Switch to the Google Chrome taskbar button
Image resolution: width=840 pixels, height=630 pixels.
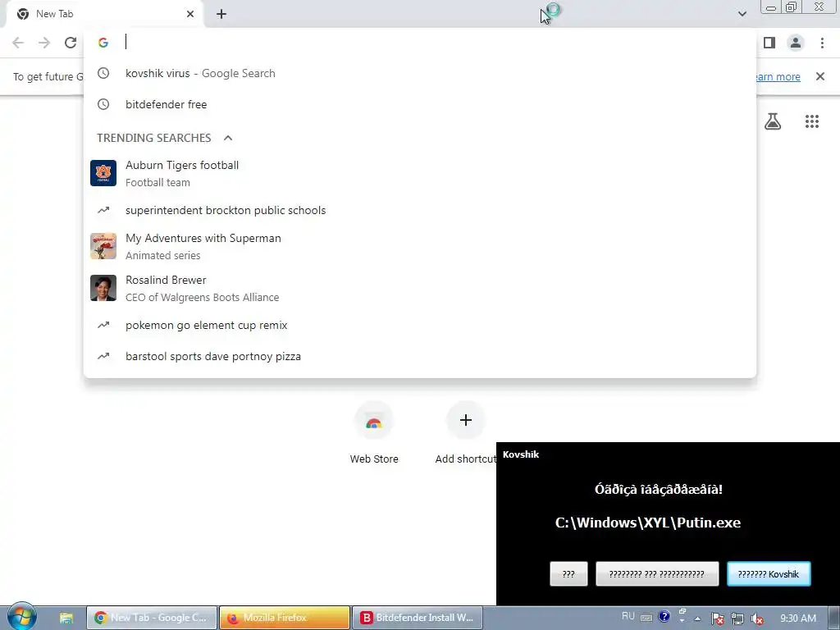pyautogui.click(x=152, y=618)
